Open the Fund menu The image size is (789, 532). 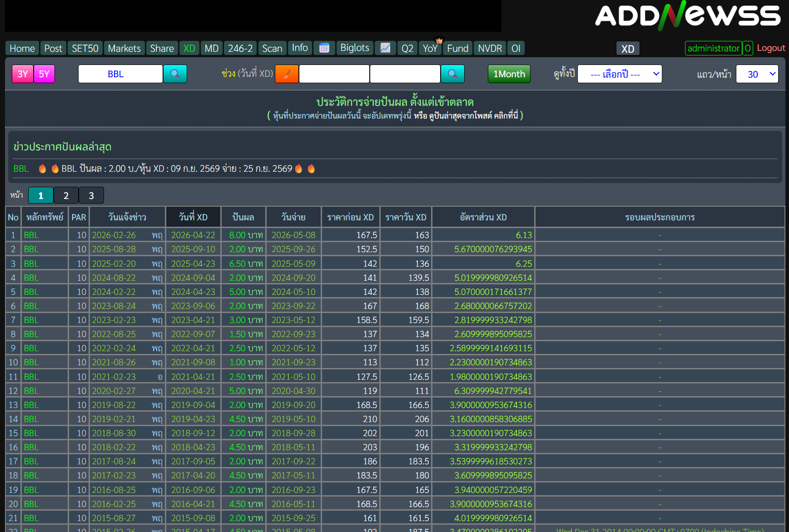click(457, 48)
